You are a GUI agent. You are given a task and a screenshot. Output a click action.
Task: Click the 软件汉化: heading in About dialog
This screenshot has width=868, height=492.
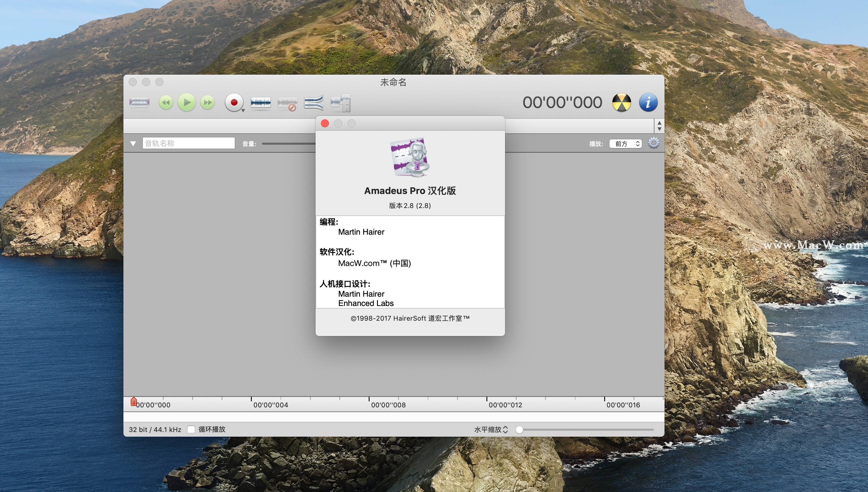tap(337, 252)
